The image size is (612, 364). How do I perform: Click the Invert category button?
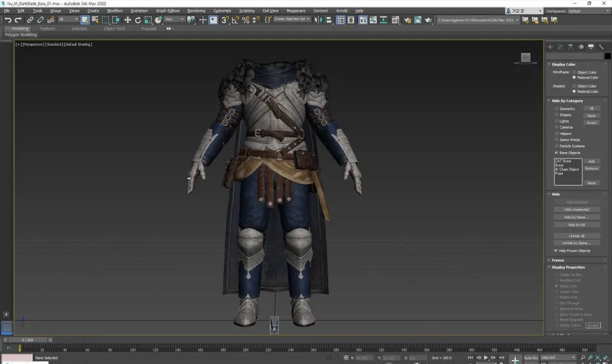592,122
